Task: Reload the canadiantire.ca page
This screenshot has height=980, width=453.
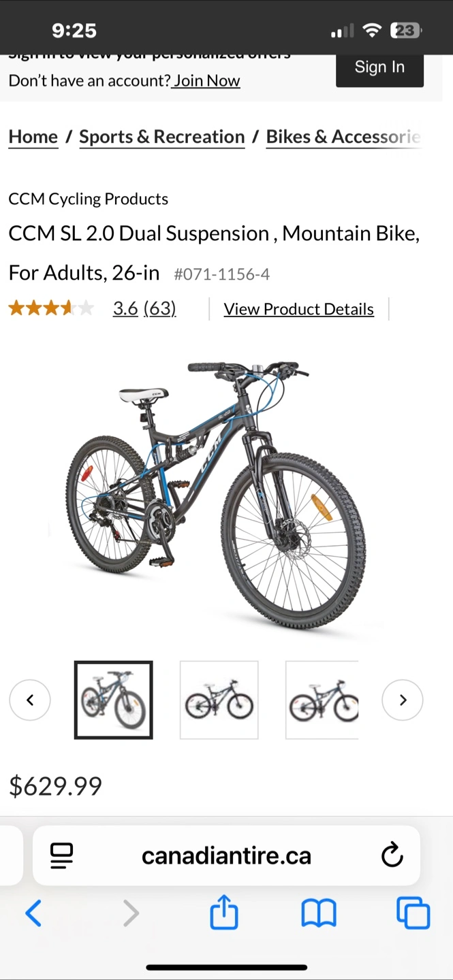Action: 392,855
